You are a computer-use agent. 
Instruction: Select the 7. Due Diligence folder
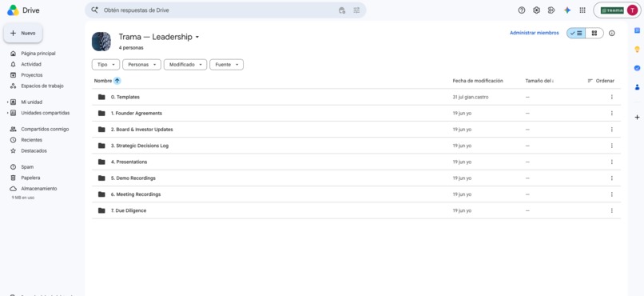(x=356, y=210)
